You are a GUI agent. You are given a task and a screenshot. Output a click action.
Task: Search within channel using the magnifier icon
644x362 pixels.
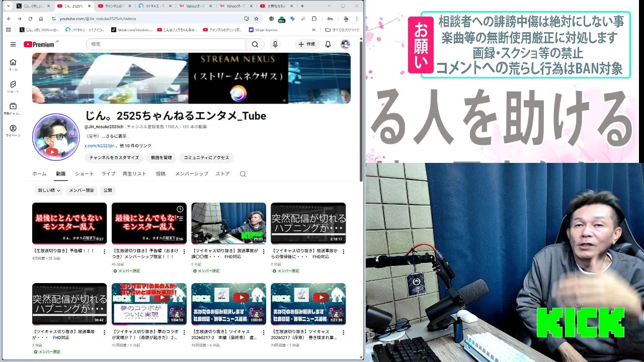243,174
